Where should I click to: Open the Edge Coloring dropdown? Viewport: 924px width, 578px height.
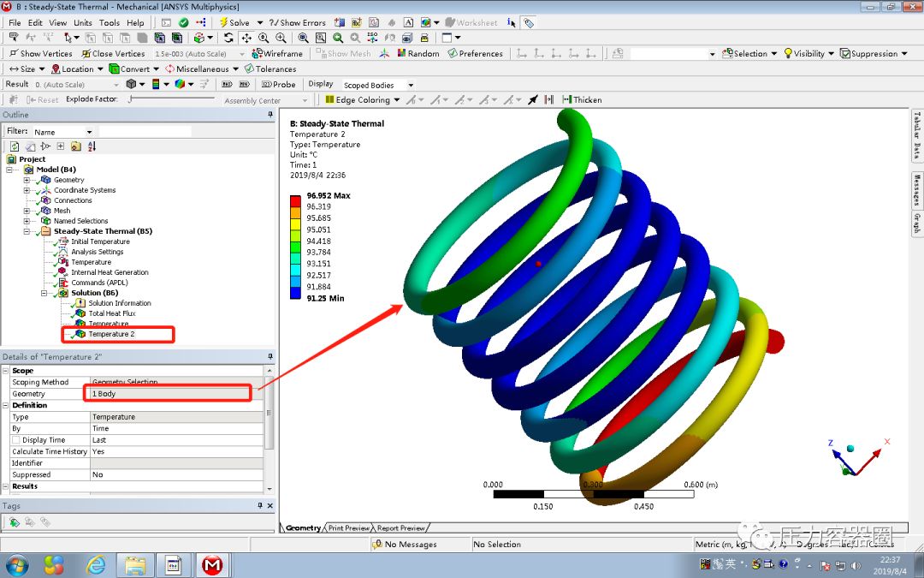(x=396, y=100)
